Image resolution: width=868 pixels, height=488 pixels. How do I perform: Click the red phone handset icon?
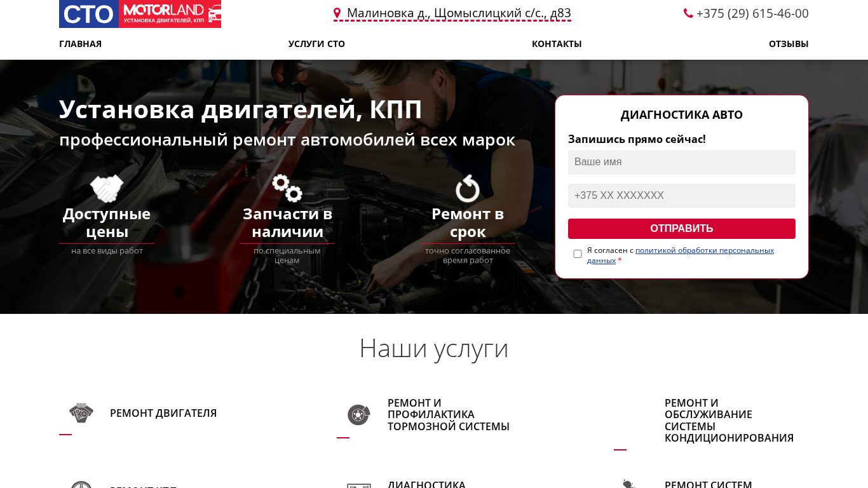[688, 13]
